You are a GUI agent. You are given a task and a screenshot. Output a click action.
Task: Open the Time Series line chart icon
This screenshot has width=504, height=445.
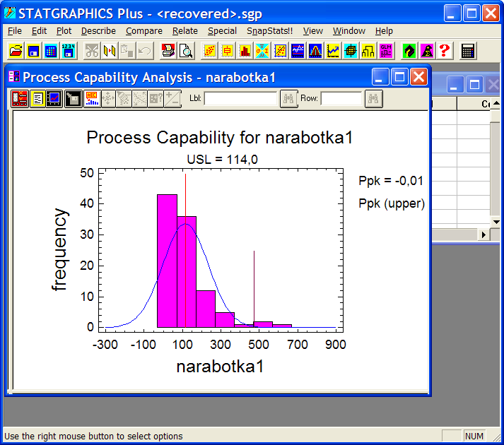click(333, 51)
